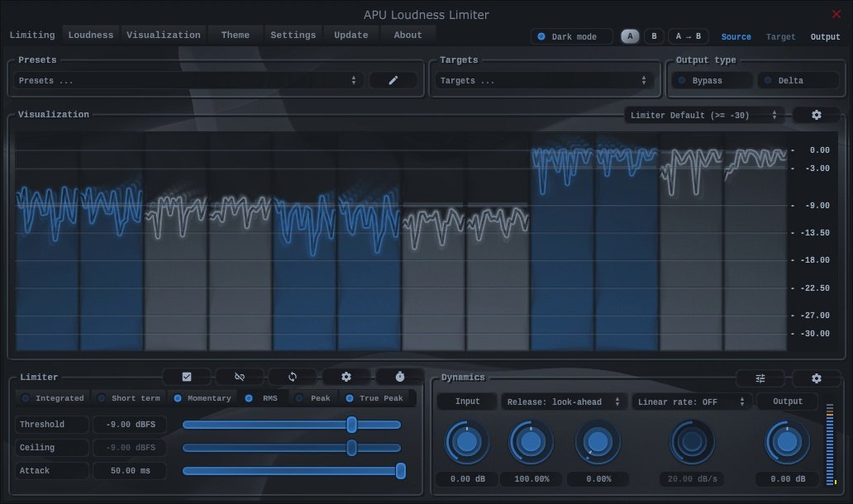Click the checkmark icon in Limiter header
Image resolution: width=853 pixels, height=504 pixels.
click(x=187, y=377)
